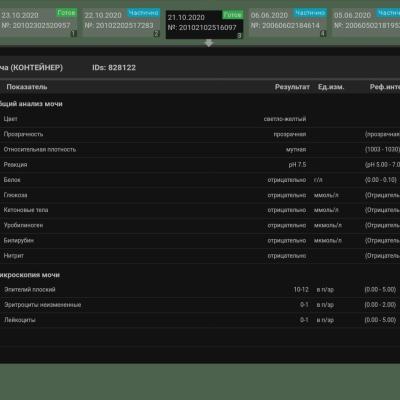This screenshot has height=400, width=400.
Task: Click the Ед.изм. column header
Action: (x=331, y=87)
